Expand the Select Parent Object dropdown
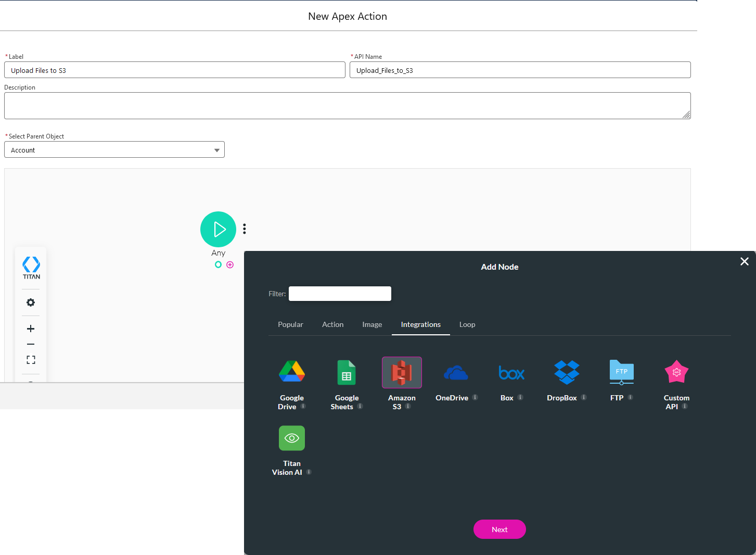 click(x=114, y=149)
